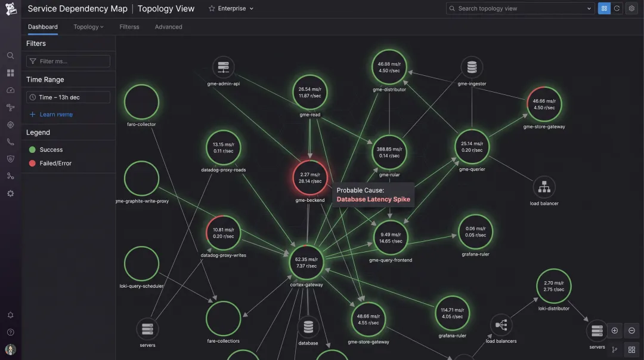Click the green Success legend swatch
Image resolution: width=644 pixels, height=360 pixels.
click(32, 150)
